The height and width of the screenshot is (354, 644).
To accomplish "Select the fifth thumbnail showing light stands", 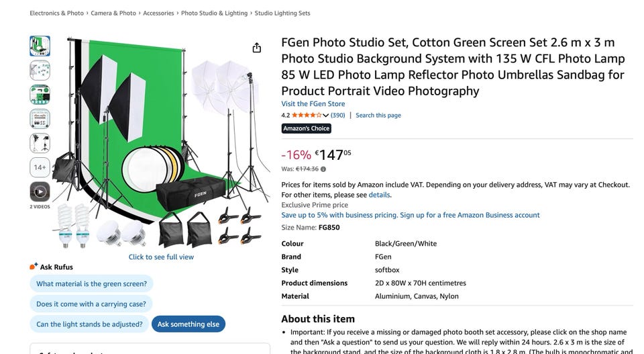I will coord(40,143).
